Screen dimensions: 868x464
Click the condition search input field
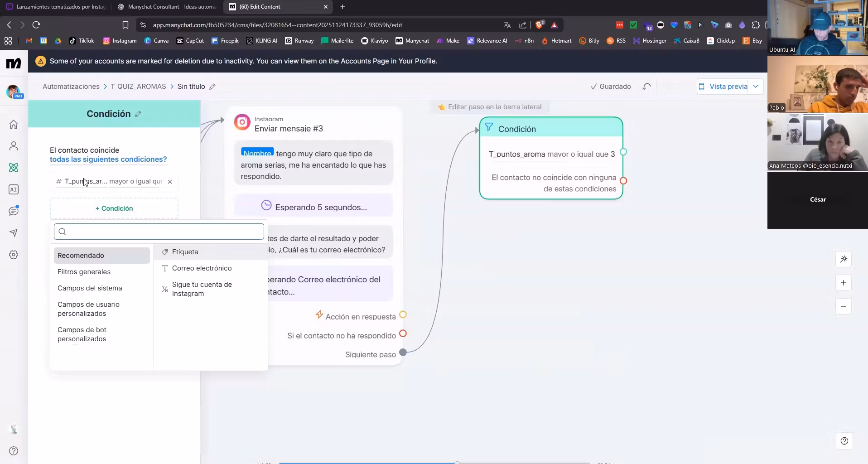pos(159,232)
